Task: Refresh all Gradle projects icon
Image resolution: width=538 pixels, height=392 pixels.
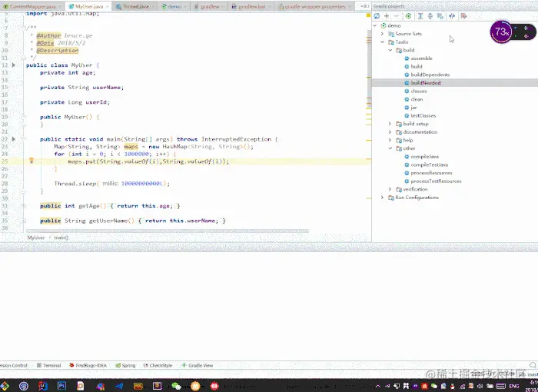Action: 377,16
